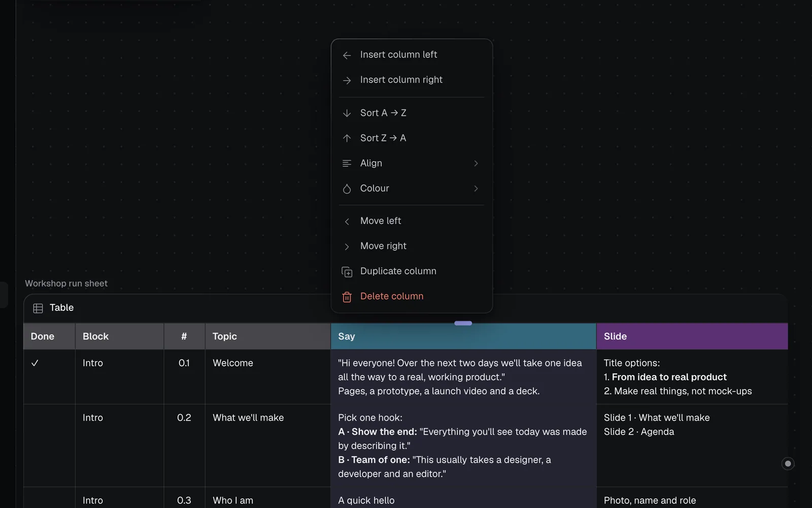Select Delete column entry
The image size is (812, 508).
pos(412,296)
